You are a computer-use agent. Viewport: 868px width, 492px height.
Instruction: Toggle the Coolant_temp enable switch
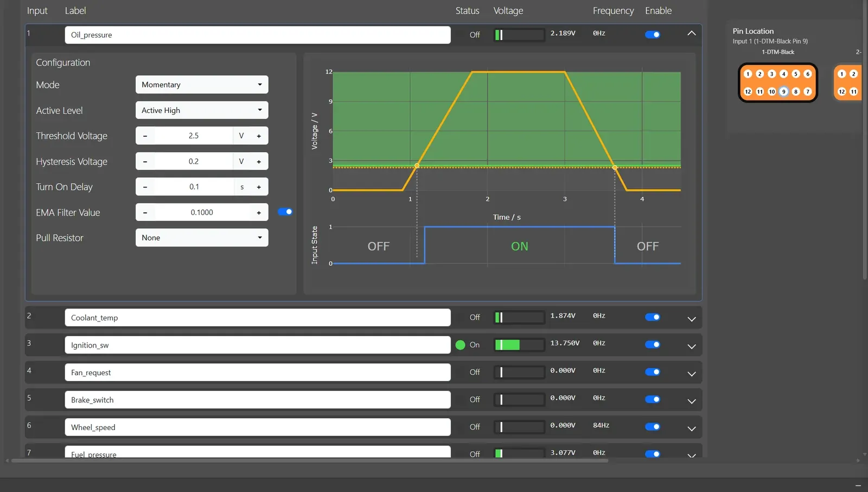(x=653, y=317)
